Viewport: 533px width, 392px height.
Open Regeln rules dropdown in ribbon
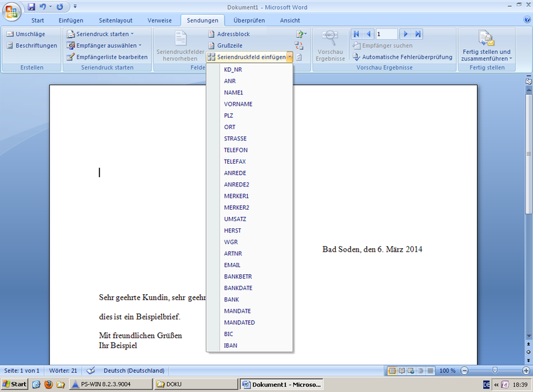[301, 34]
